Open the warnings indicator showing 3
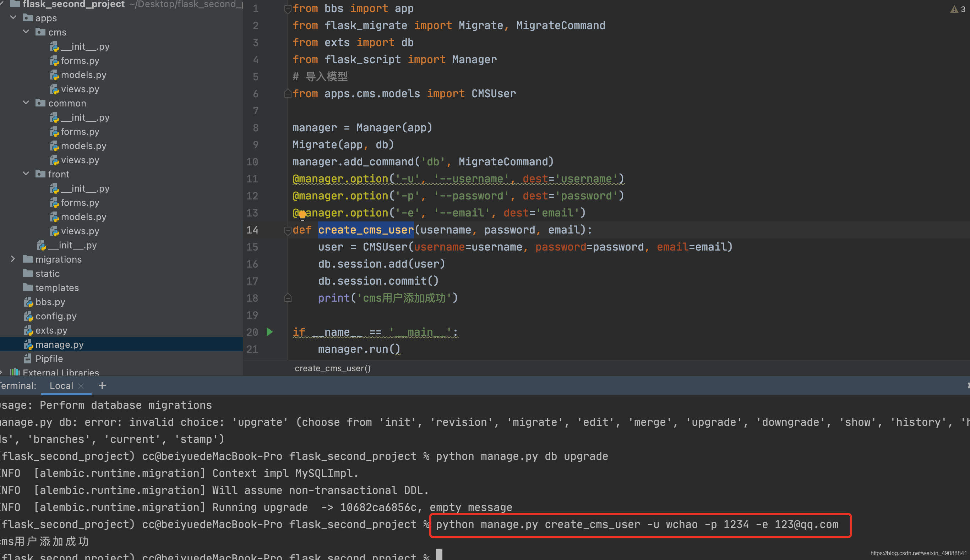Image resolution: width=970 pixels, height=560 pixels. coord(958,9)
